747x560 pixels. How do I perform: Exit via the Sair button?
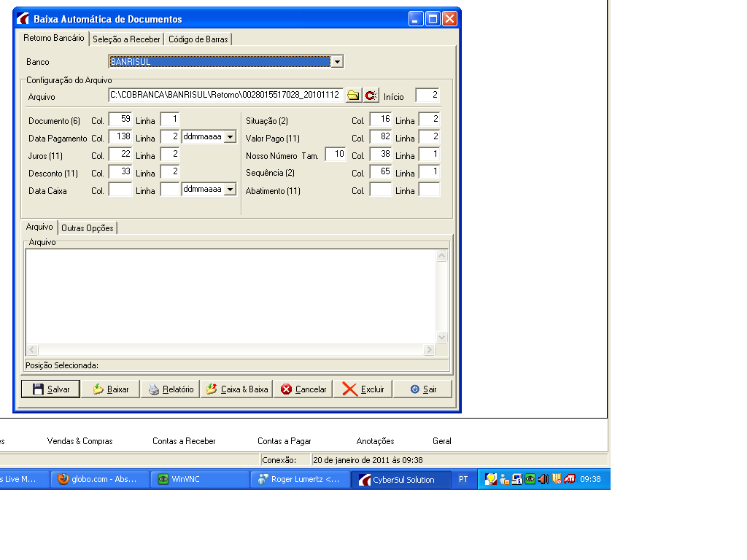coord(423,389)
